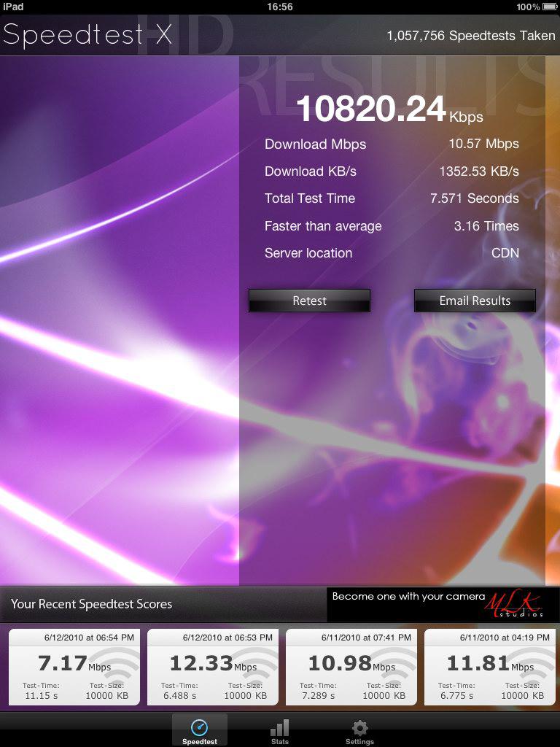Screen dimensions: 560x747
Task: Select the 11.81 Mbps recent score card
Action: click(490, 667)
